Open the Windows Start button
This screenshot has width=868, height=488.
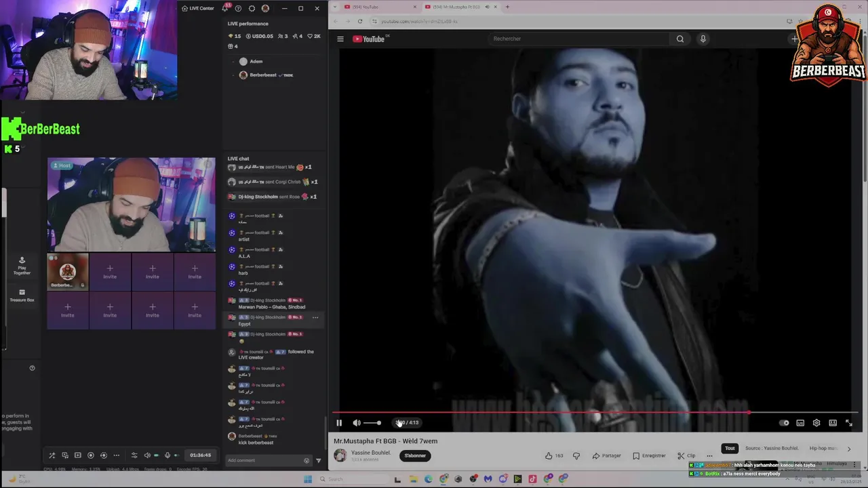(x=308, y=479)
